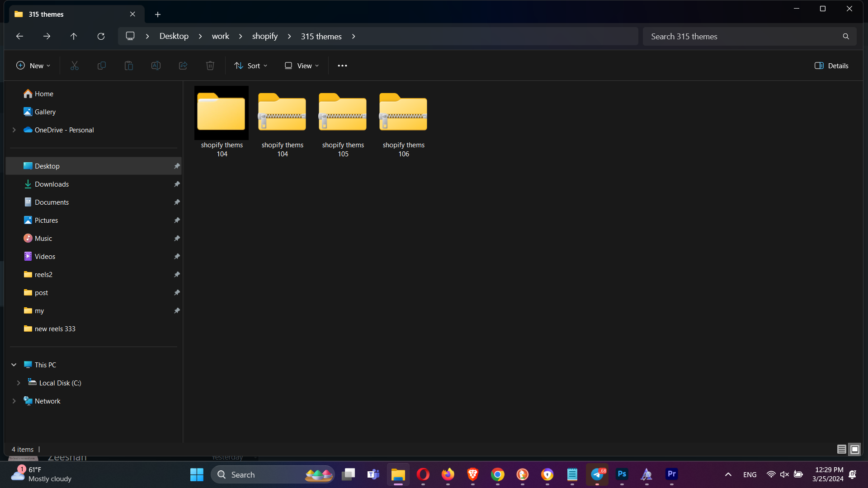Click the Rename toolbar icon
This screenshot has height=488, width=868.
(156, 66)
